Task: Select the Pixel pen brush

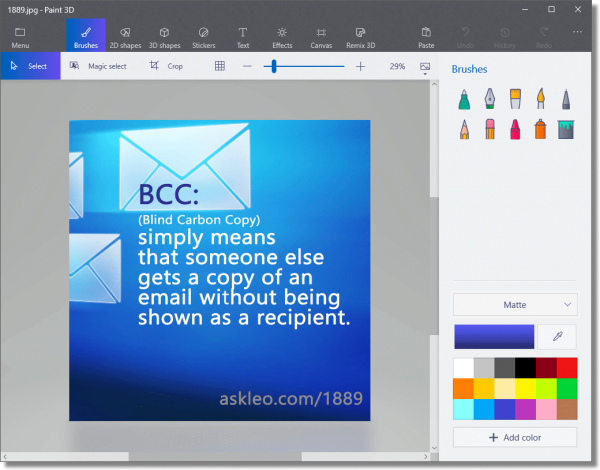Action: [x=566, y=99]
